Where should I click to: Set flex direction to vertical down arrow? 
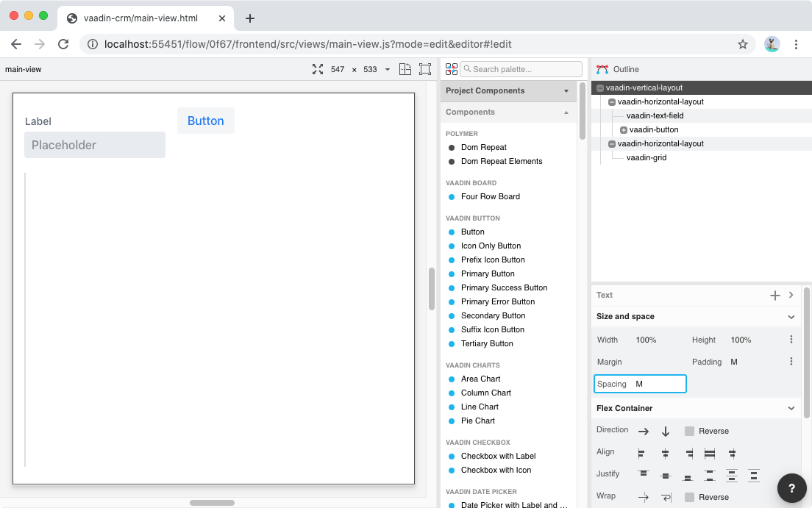pos(666,432)
